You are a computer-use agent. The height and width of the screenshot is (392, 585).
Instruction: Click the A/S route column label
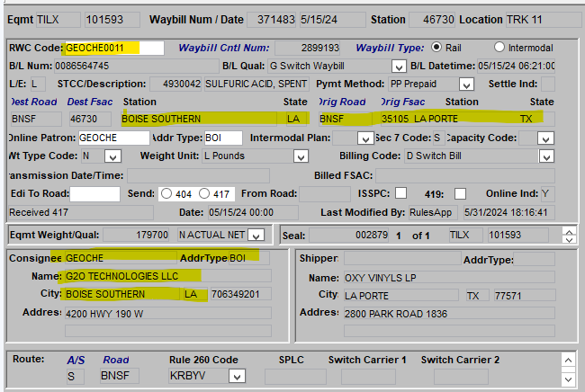(76, 360)
